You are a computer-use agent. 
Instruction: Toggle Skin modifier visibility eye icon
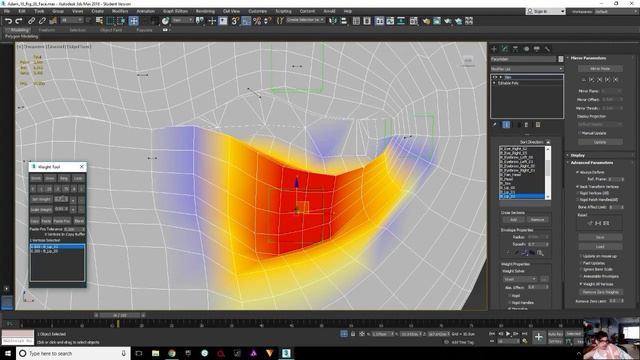495,77
